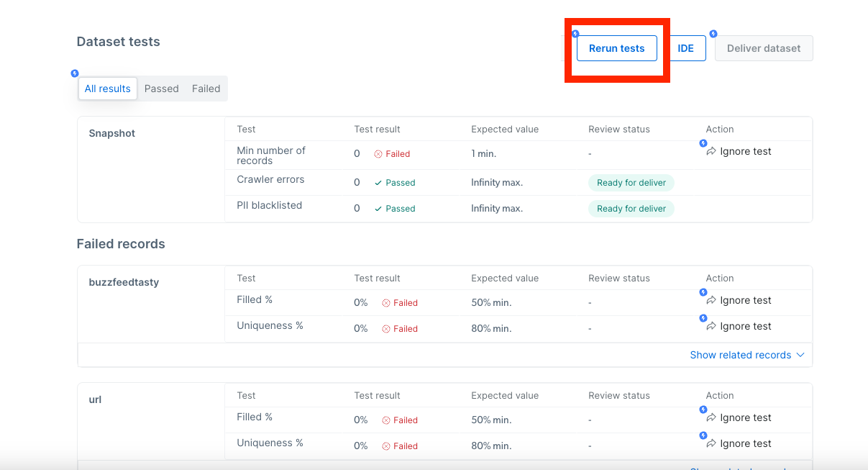Click red Failed icon for Min number of records
The width and height of the screenshot is (868, 470).
click(x=378, y=154)
